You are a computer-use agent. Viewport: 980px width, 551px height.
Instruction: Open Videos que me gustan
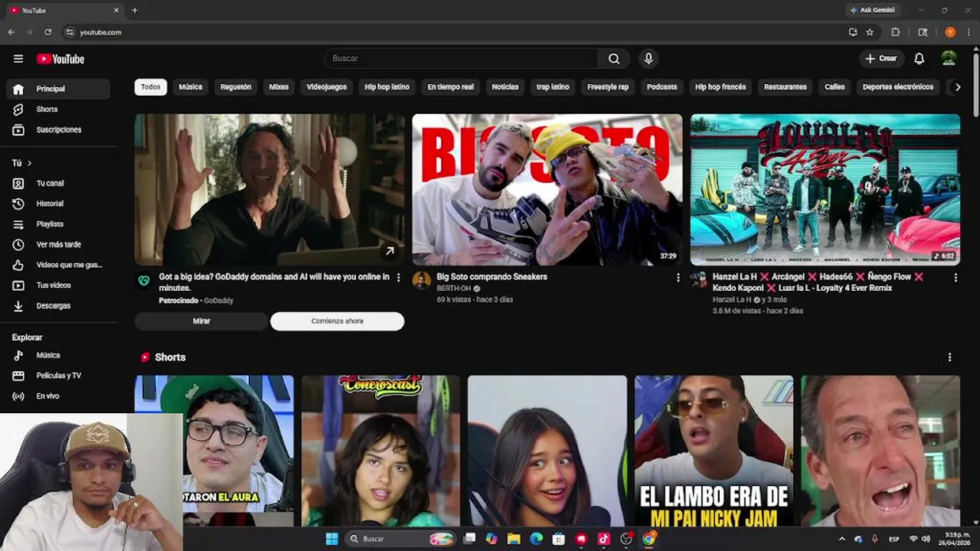[59, 265]
